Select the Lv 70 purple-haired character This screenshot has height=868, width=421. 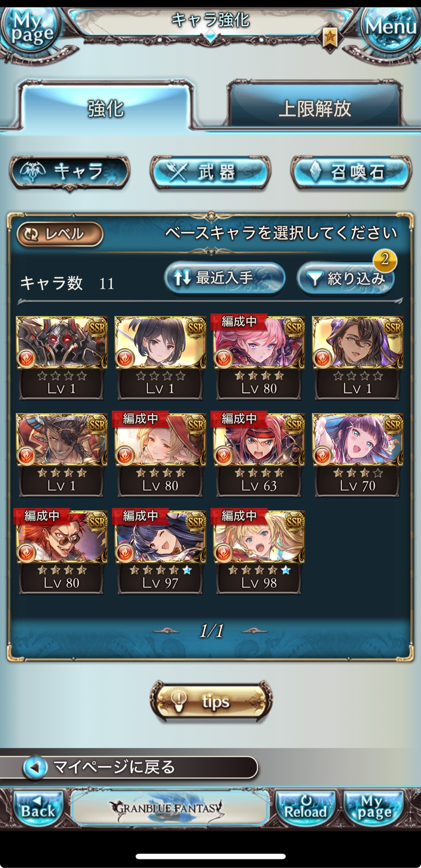pyautogui.click(x=357, y=454)
